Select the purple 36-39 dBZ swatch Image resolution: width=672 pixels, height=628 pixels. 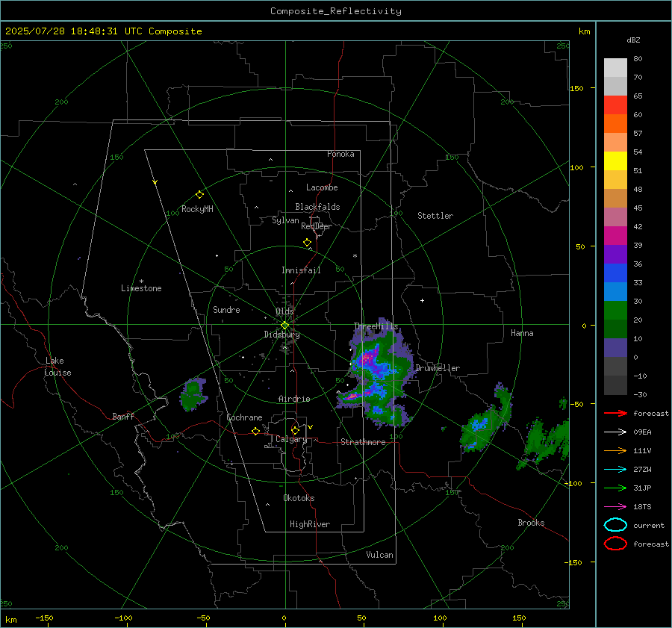tap(615, 254)
